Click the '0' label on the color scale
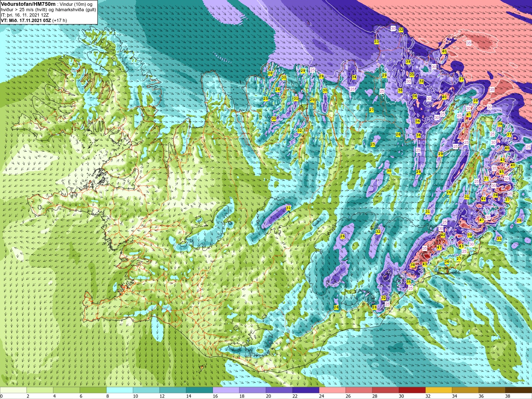Screen dimensions: 532x399 pos(2,396)
